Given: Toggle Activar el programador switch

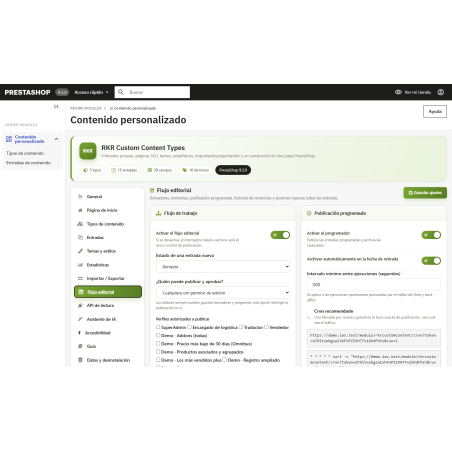Looking at the screenshot, I should pyautogui.click(x=431, y=235).
